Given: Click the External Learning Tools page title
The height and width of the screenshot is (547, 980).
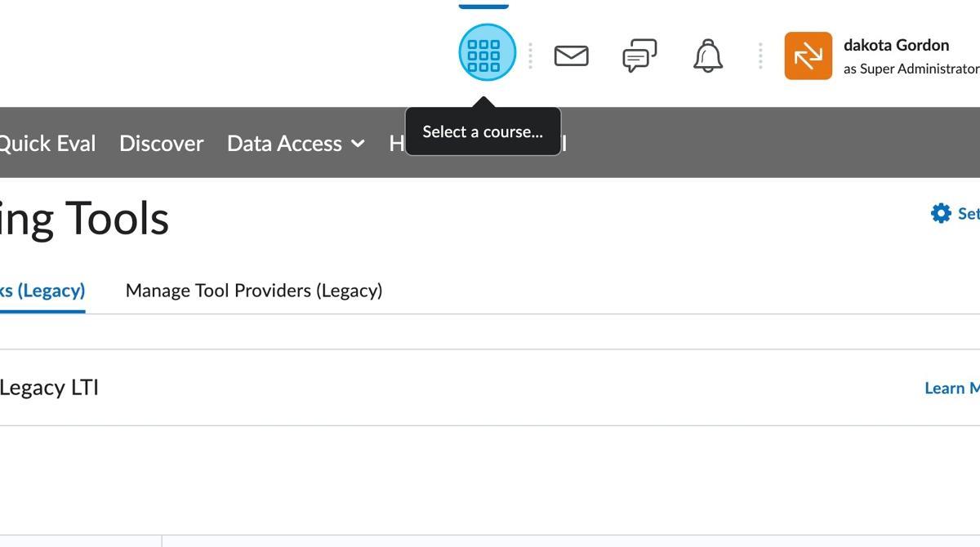Looking at the screenshot, I should tap(83, 219).
